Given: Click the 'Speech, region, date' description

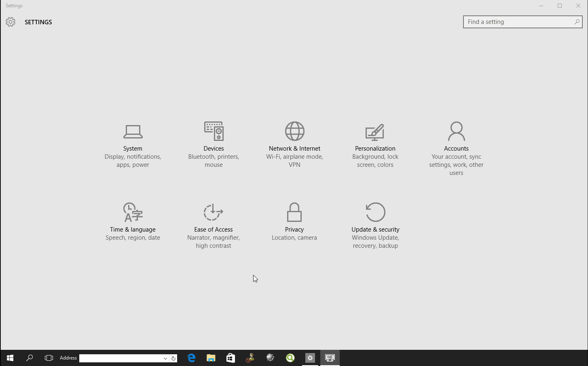Looking at the screenshot, I should point(133,238).
